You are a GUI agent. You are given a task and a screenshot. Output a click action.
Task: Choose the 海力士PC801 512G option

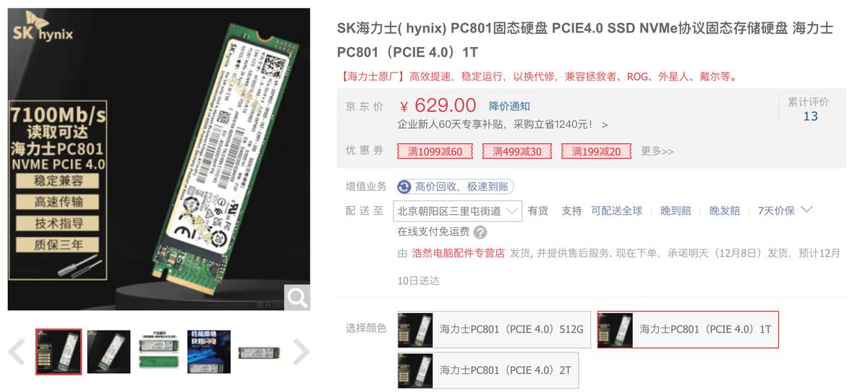pyautogui.click(x=494, y=330)
